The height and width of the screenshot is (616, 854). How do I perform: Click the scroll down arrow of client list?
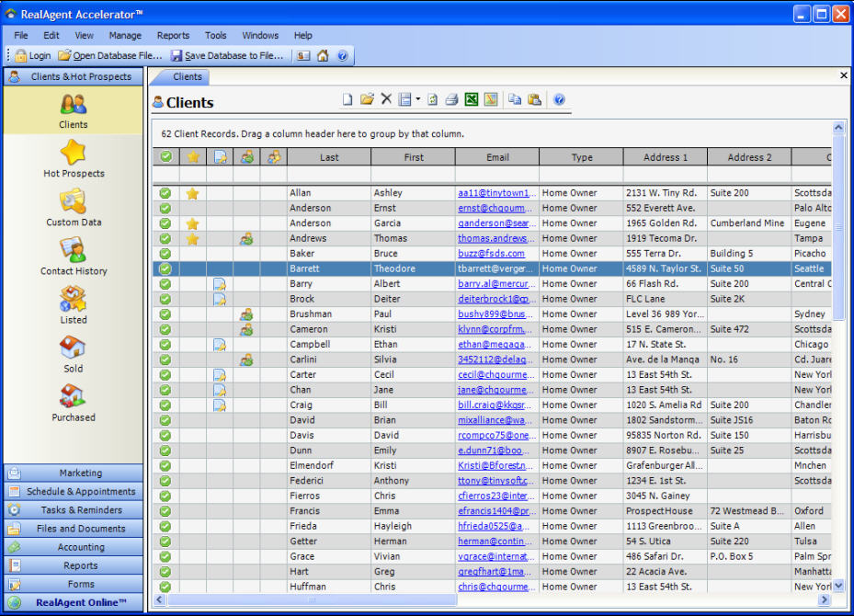click(x=838, y=586)
